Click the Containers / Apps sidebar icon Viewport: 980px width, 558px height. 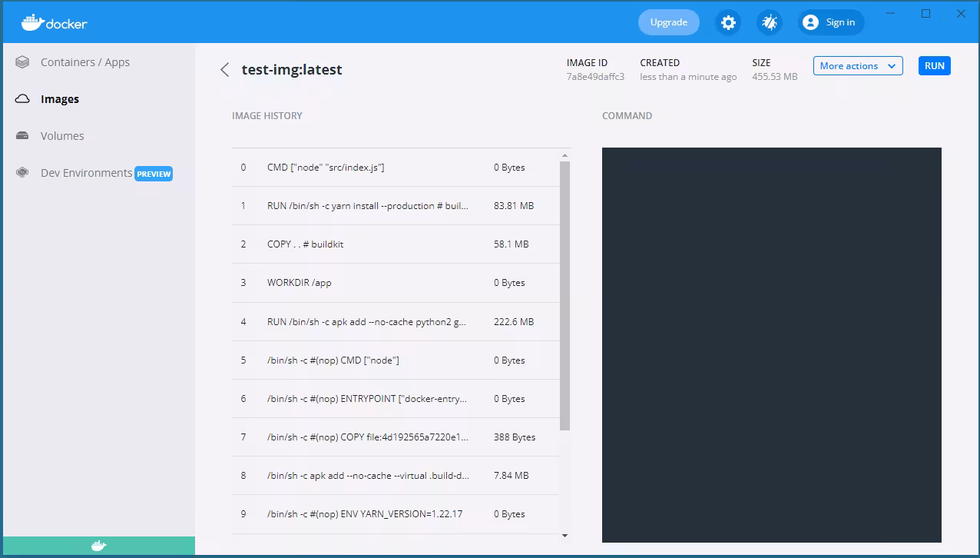point(22,62)
